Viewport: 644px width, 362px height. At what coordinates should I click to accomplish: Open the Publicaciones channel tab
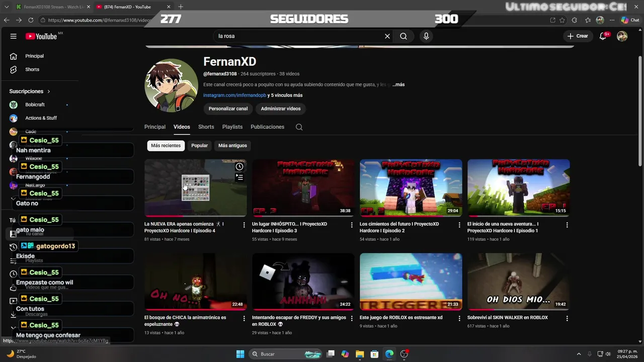[268, 127]
